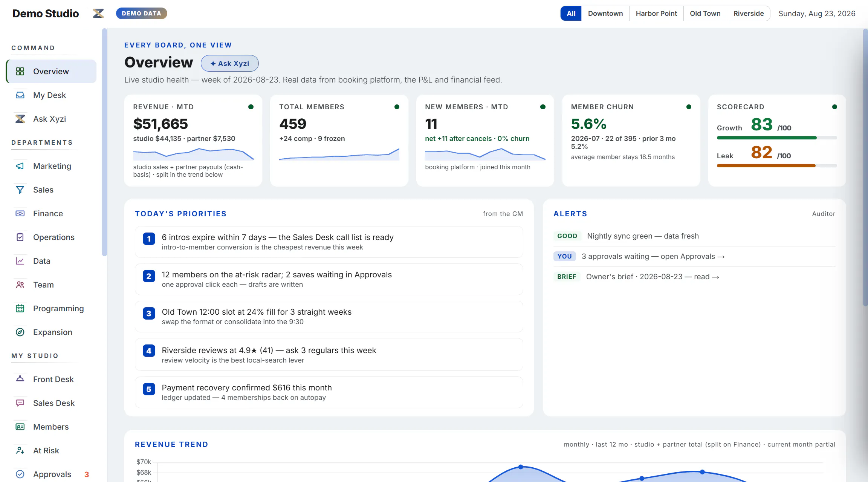Click the Revenue MTD sparkline chart
This screenshot has height=482, width=868.
[193, 154]
